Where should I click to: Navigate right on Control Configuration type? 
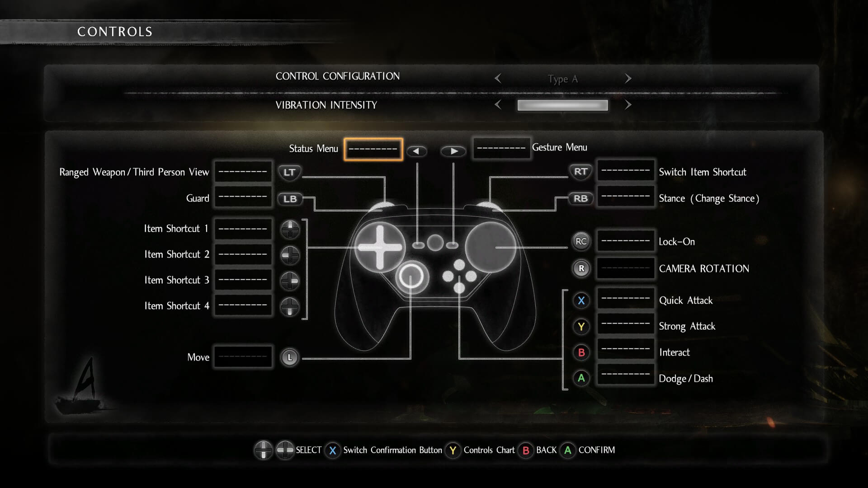click(x=628, y=78)
